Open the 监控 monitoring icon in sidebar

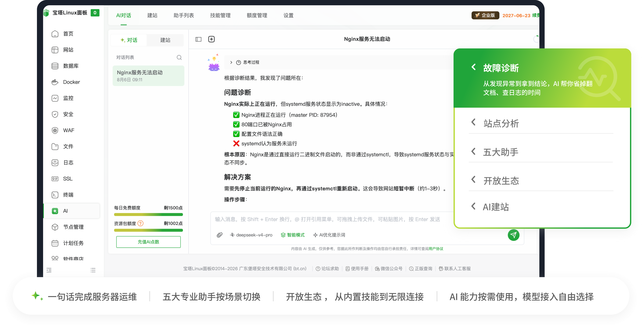pos(55,98)
